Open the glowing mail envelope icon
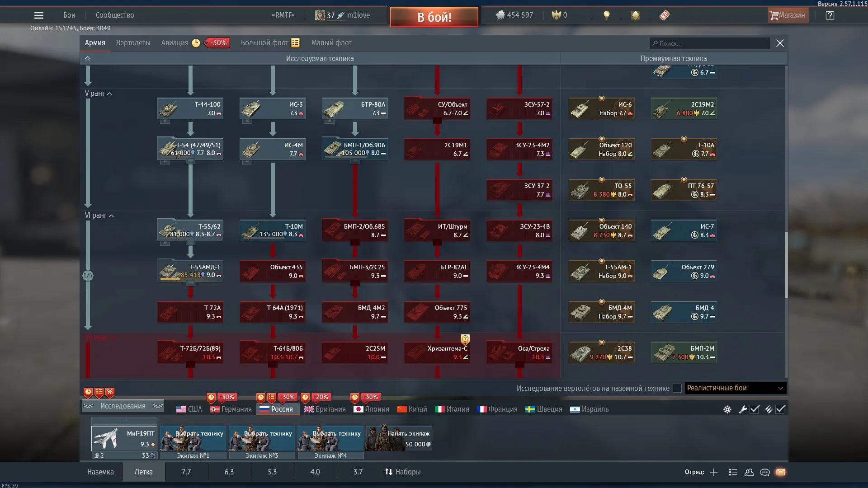Screen dimensions: 868x488 tap(781, 472)
